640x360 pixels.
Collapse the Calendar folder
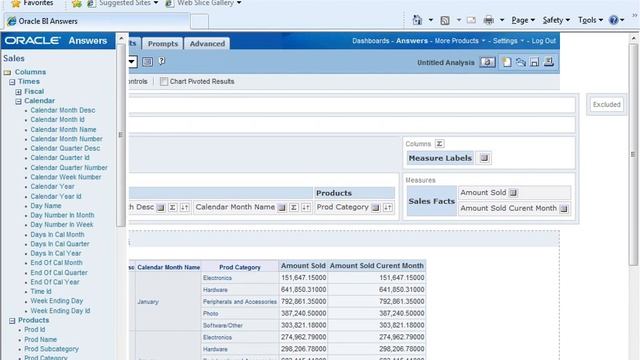coord(18,101)
